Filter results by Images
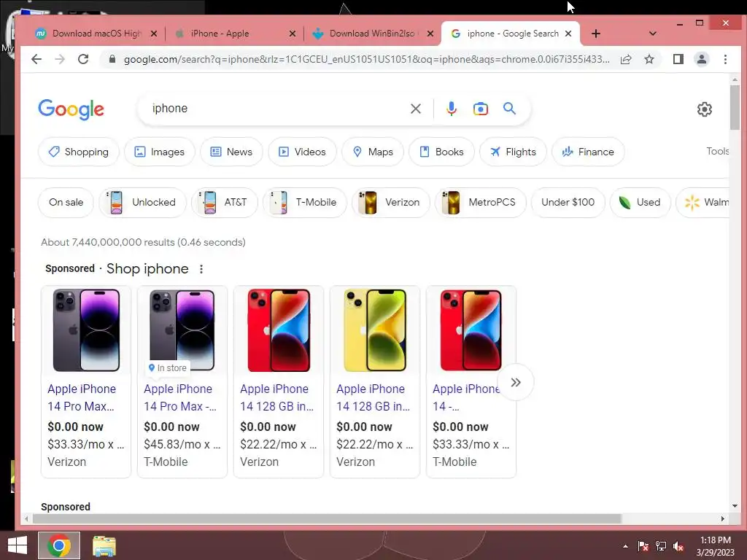 pos(160,152)
